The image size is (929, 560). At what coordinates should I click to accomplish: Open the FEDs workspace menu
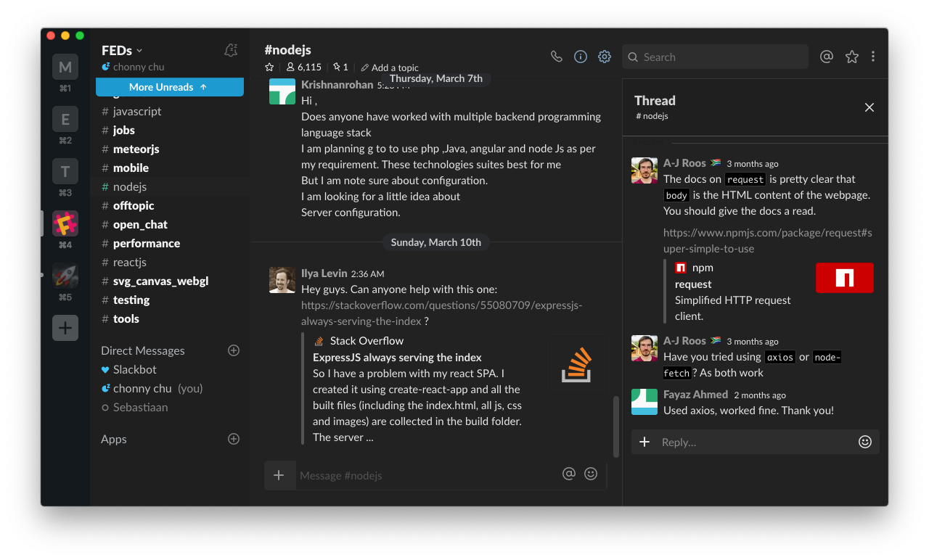point(122,50)
